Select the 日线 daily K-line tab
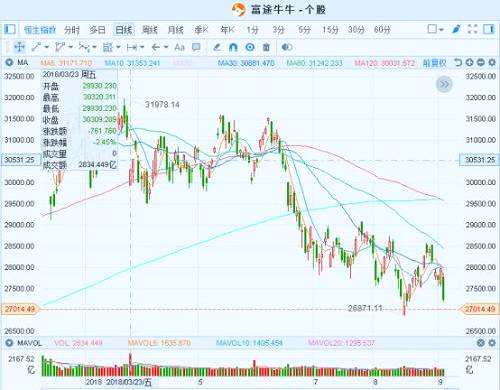The width and height of the screenshot is (500, 390). click(x=124, y=30)
